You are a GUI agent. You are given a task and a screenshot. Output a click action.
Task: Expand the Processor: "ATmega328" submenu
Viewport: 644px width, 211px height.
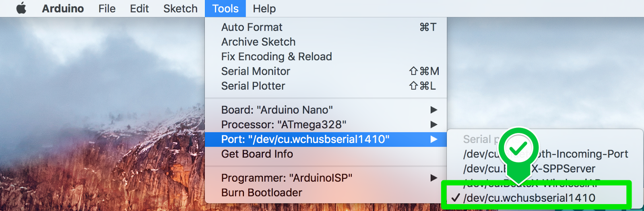pyautogui.click(x=284, y=124)
